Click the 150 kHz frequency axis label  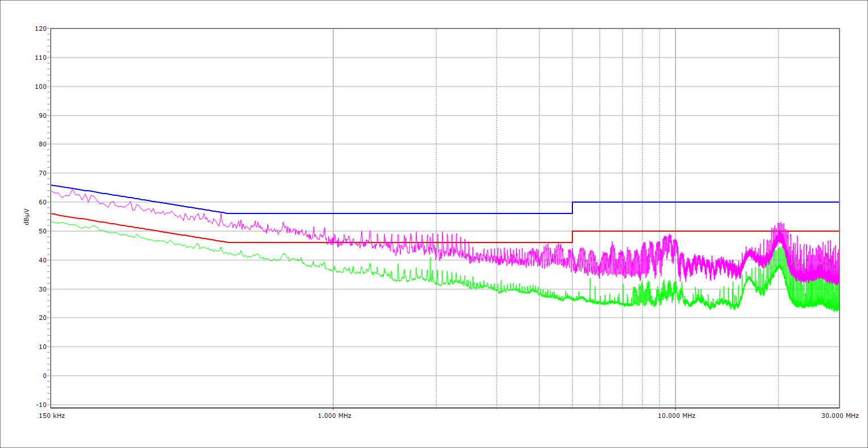coord(51,416)
